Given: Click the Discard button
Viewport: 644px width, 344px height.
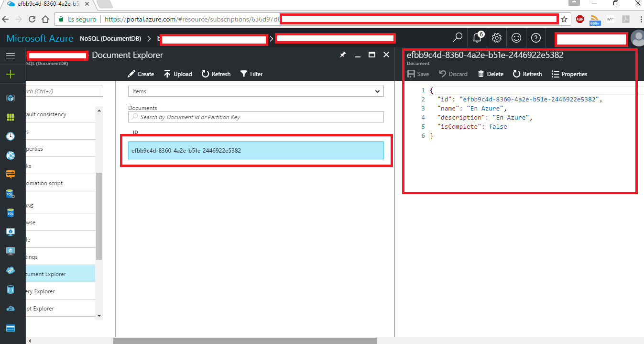Looking at the screenshot, I should (x=452, y=74).
